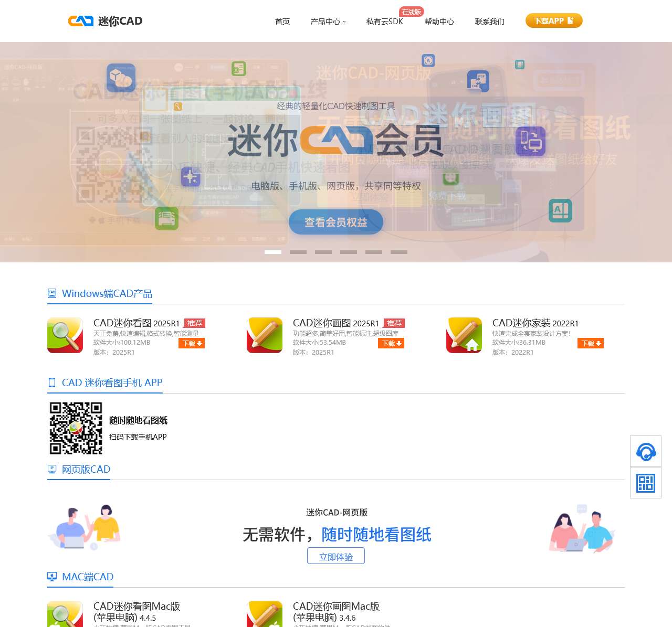
Task: Show the QR code floating sidebar icon
Action: click(x=646, y=483)
